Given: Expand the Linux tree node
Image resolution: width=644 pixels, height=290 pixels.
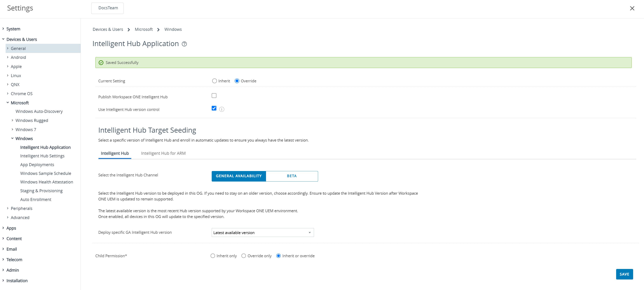Looking at the screenshot, I should [8, 76].
